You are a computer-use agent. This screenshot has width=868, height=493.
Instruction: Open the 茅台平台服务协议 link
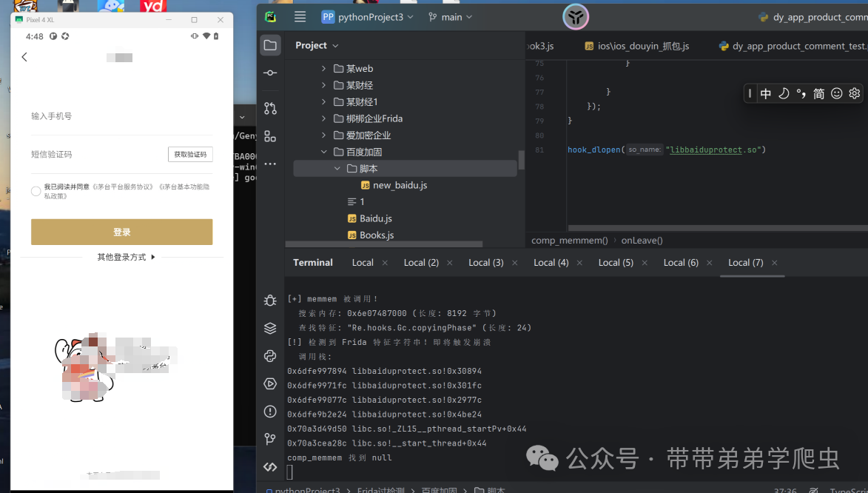click(x=123, y=187)
